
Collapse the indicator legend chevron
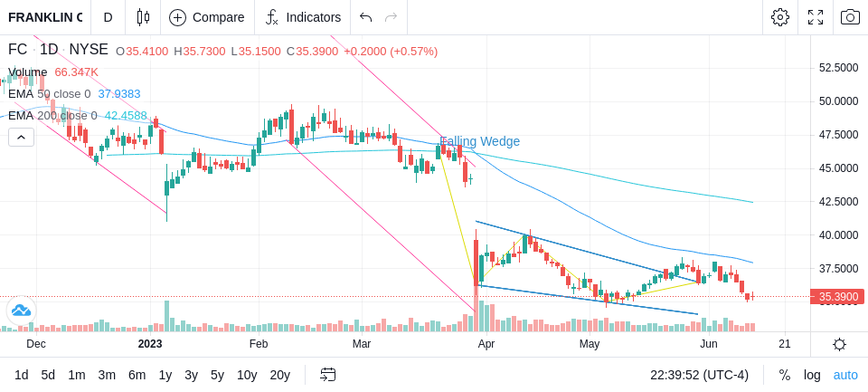click(21, 137)
